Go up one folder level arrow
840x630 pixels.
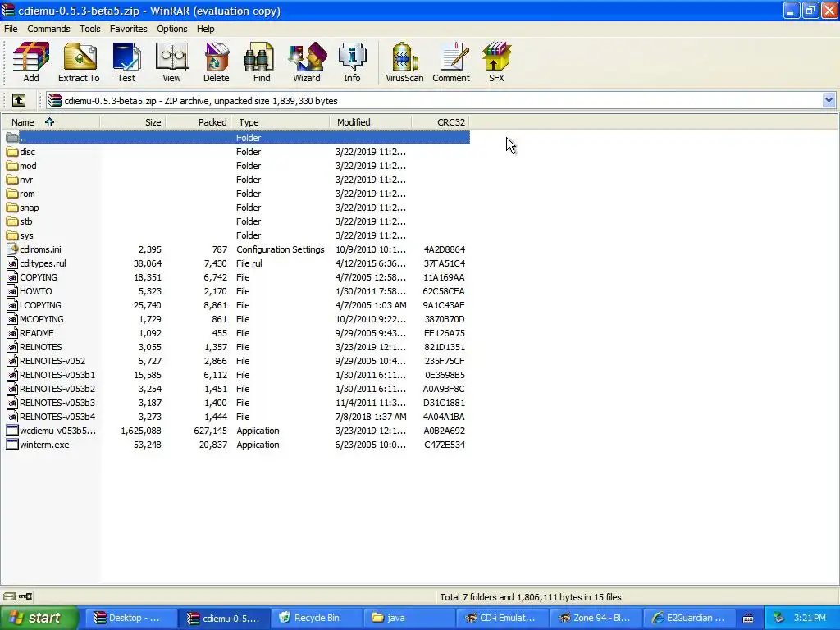(x=19, y=100)
